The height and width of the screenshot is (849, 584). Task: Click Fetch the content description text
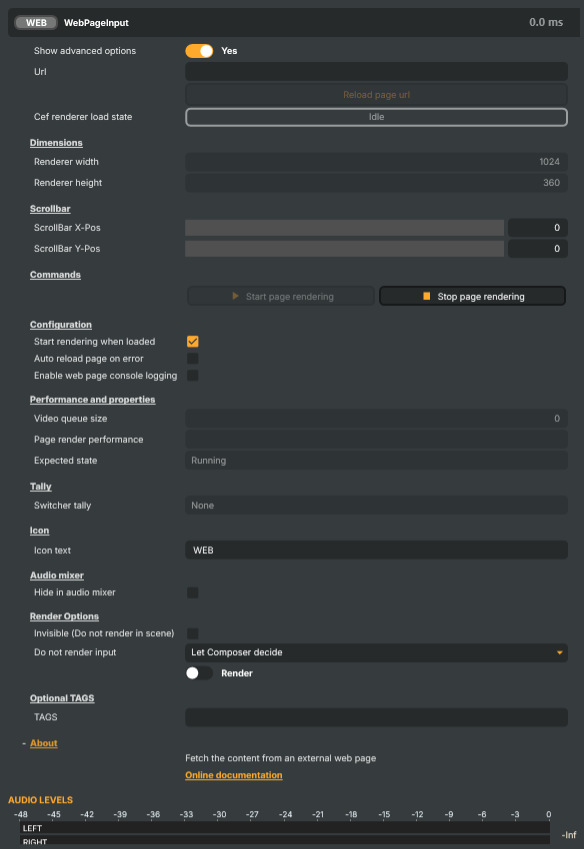tap(280, 759)
